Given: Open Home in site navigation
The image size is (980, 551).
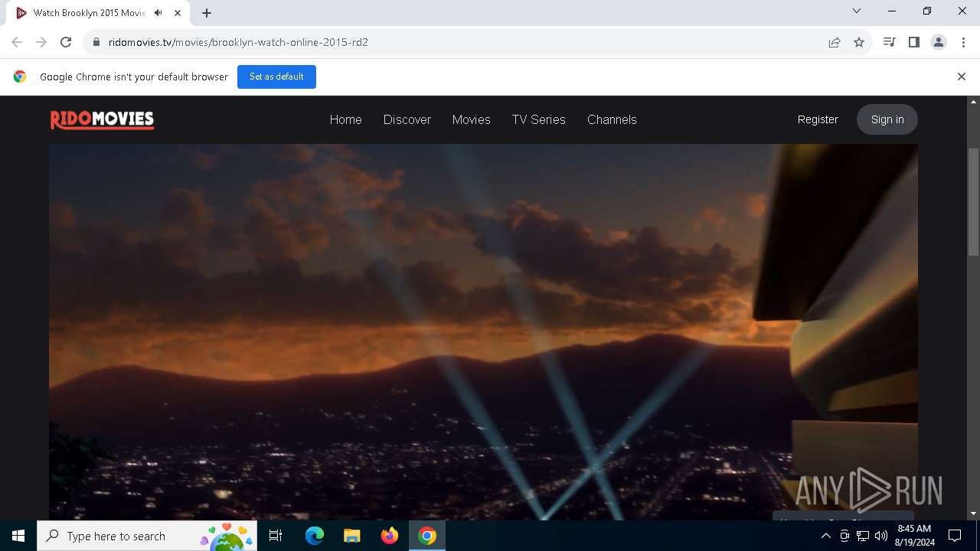Looking at the screenshot, I should pos(345,119).
